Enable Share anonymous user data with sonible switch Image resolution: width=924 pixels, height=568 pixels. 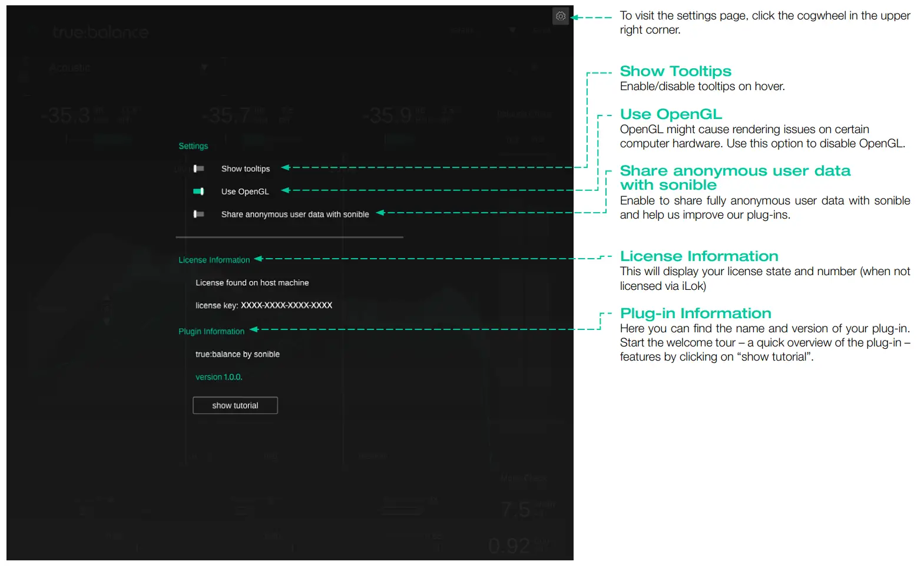pos(198,214)
